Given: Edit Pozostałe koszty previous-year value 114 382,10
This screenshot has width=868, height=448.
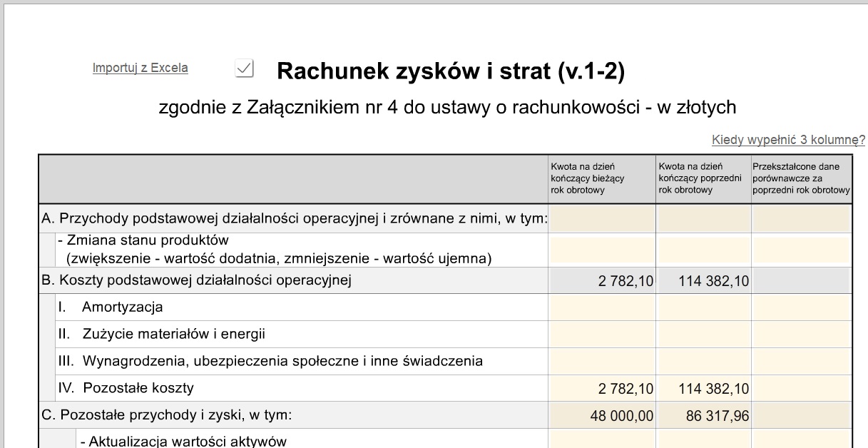Looking at the screenshot, I should point(703,389).
